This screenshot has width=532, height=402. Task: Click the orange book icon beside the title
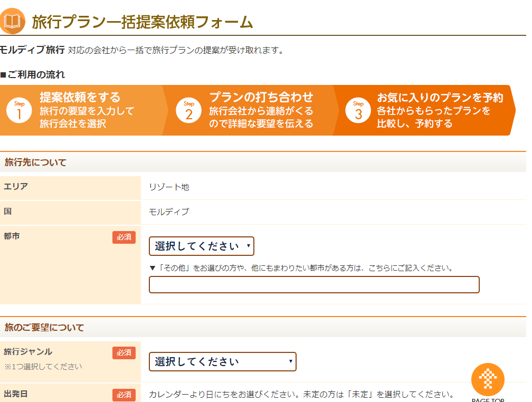pyautogui.click(x=12, y=21)
